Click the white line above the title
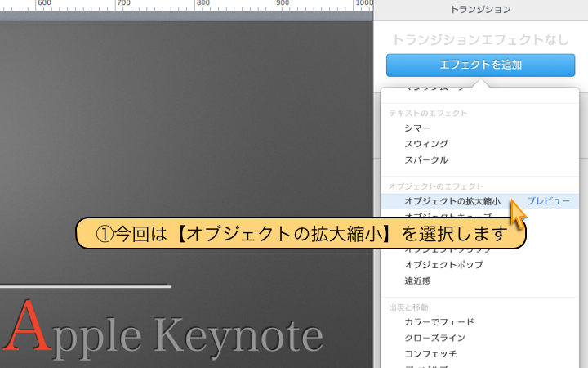 pyautogui.click(x=86, y=287)
